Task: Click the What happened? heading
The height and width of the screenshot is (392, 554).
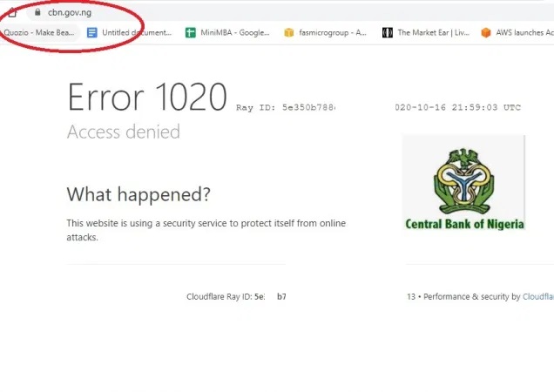Action: (138, 194)
